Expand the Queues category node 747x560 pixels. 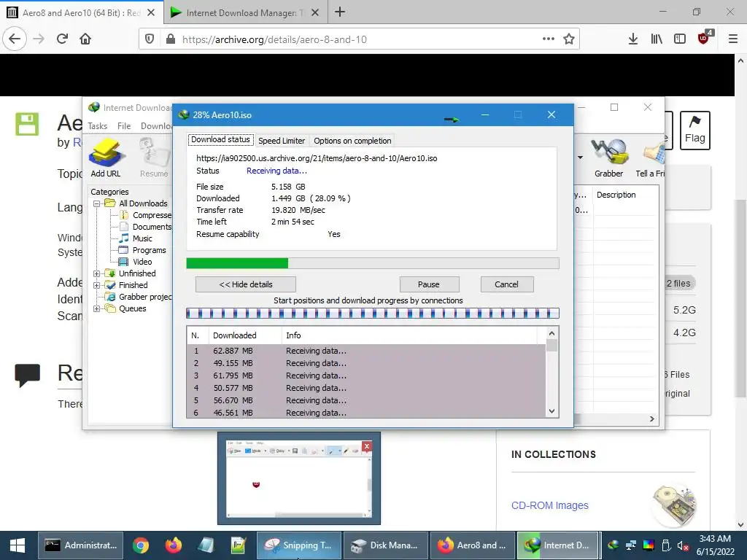pyautogui.click(x=97, y=308)
